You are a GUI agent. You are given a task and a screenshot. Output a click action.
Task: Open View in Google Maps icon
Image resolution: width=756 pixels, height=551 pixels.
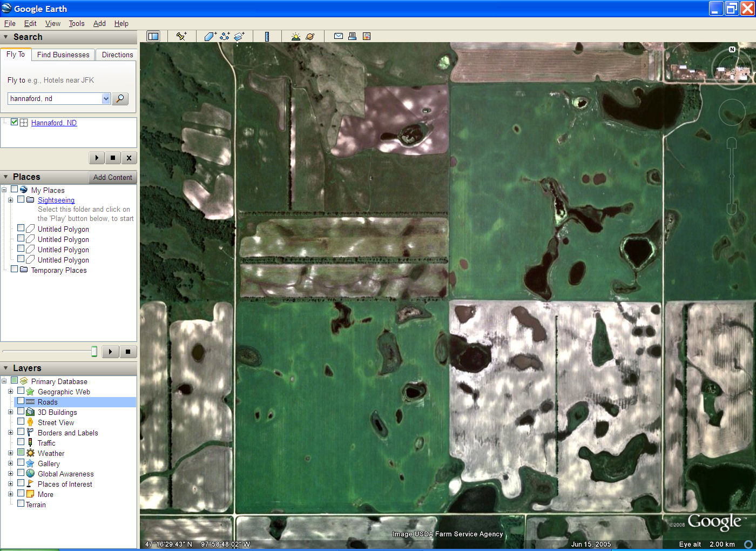(367, 36)
